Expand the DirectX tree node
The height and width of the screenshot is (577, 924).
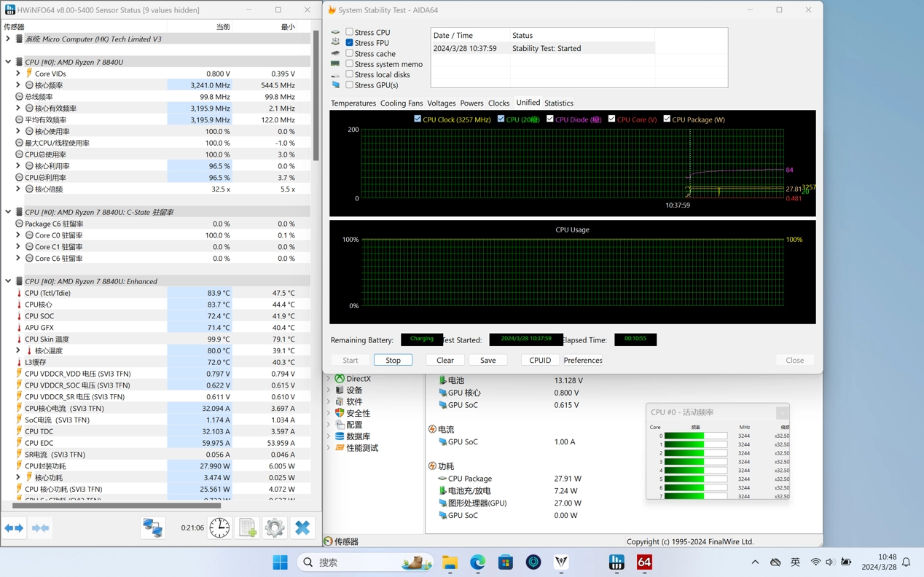point(329,379)
